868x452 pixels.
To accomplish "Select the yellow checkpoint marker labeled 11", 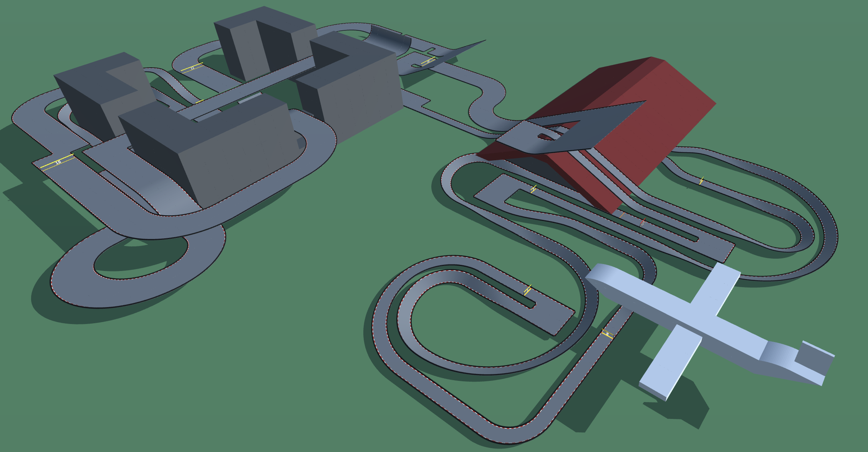I will pyautogui.click(x=192, y=68).
